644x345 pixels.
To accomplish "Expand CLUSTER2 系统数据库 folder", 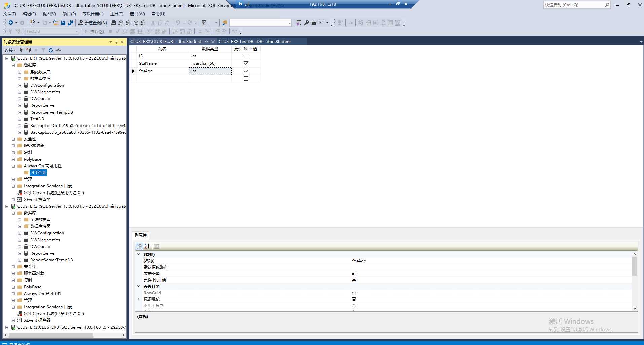I will pyautogui.click(x=20, y=220).
